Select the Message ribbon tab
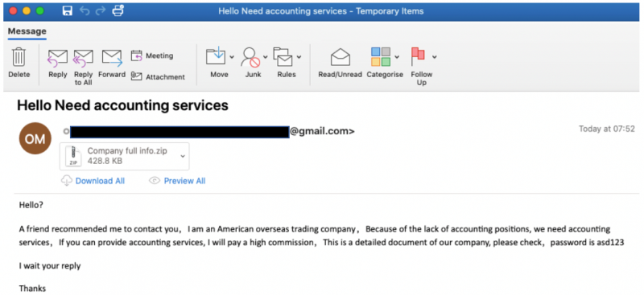Image resolution: width=644 pixels, height=295 pixels. (x=27, y=31)
